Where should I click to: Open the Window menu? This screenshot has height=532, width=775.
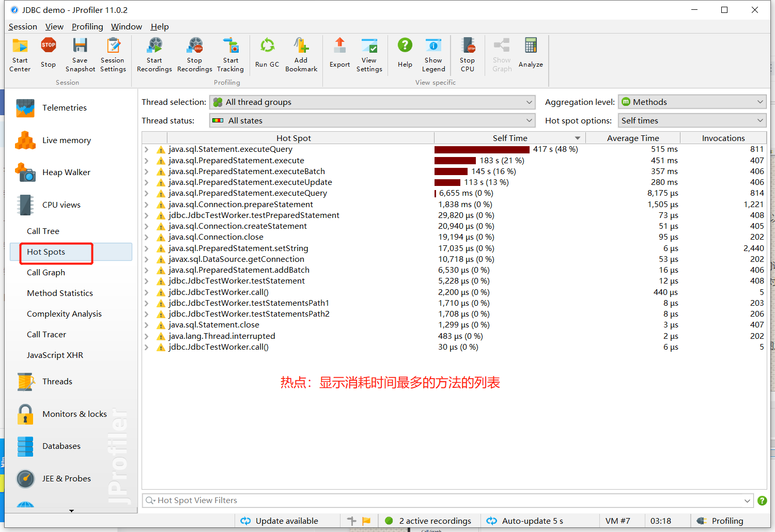click(126, 26)
